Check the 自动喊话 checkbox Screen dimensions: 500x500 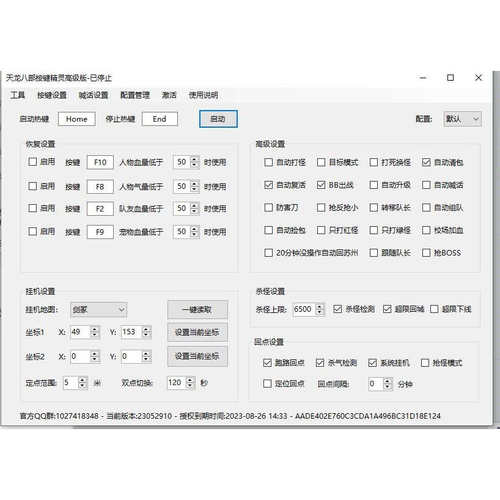click(x=426, y=185)
